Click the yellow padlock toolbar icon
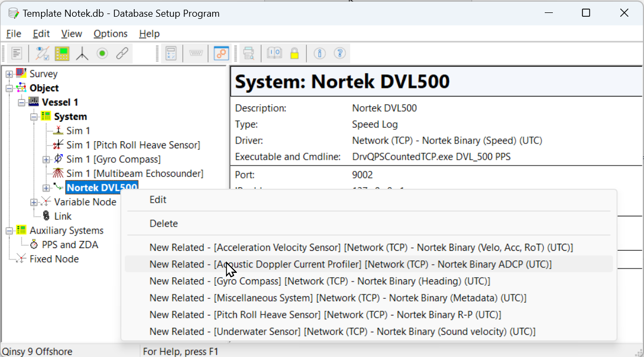This screenshot has width=644, height=357. [x=294, y=53]
